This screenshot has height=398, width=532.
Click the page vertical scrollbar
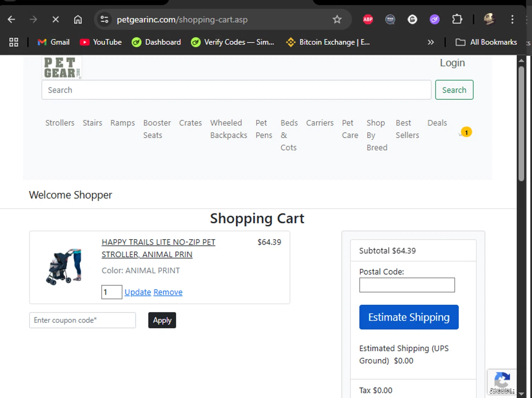(521, 124)
